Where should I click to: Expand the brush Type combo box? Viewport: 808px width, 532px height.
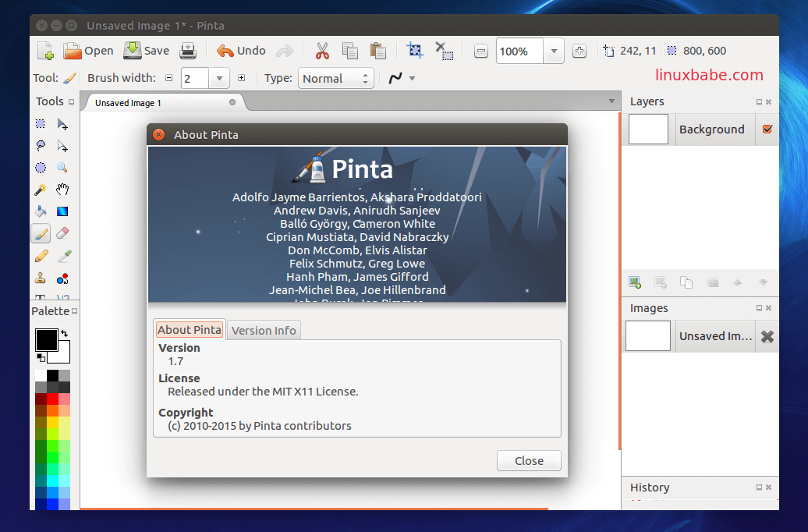[x=364, y=78]
